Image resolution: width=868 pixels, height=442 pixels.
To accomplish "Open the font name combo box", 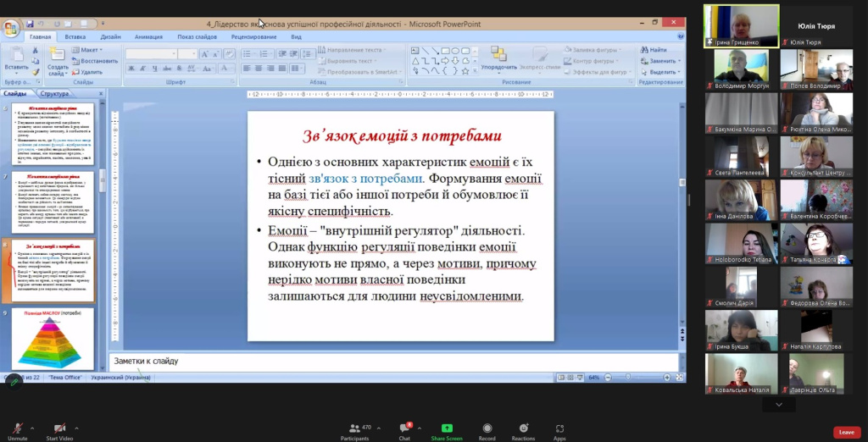I will pos(151,54).
